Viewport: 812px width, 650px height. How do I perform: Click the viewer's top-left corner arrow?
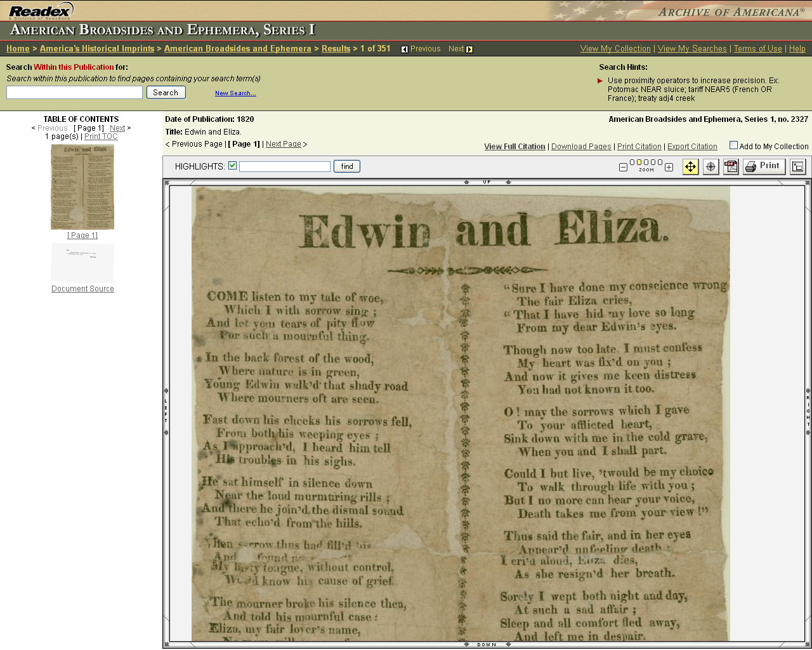tap(167, 183)
